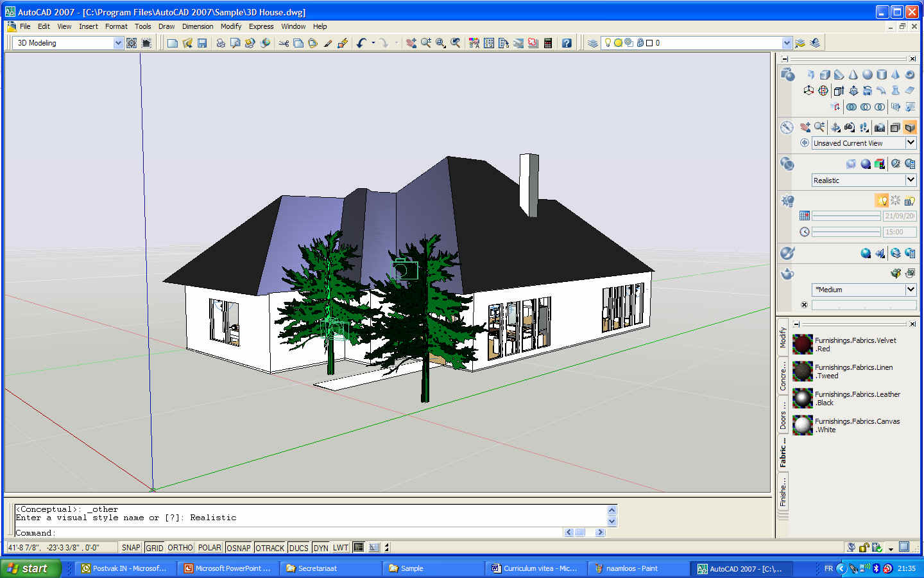Toggle SNAP mode in status bar

pos(131,548)
